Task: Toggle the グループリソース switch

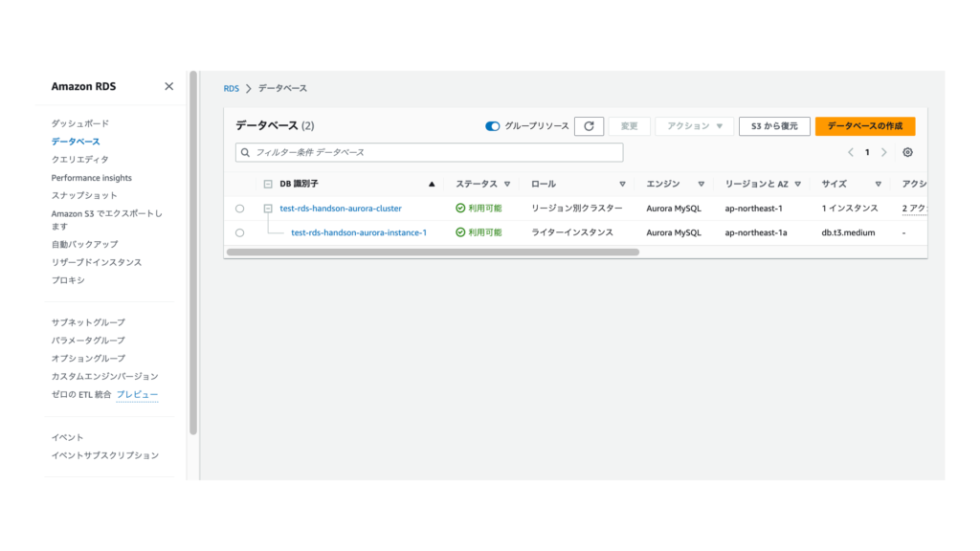Action: [x=492, y=126]
